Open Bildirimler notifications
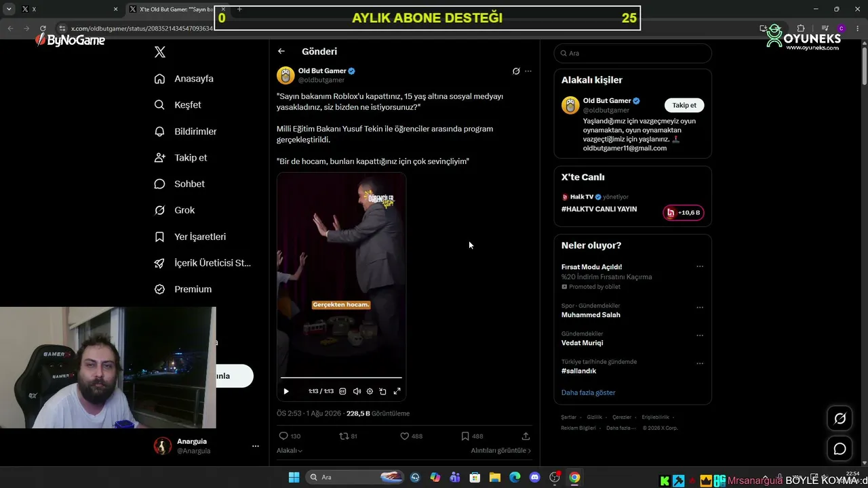This screenshot has height=488, width=868. pyautogui.click(x=185, y=131)
